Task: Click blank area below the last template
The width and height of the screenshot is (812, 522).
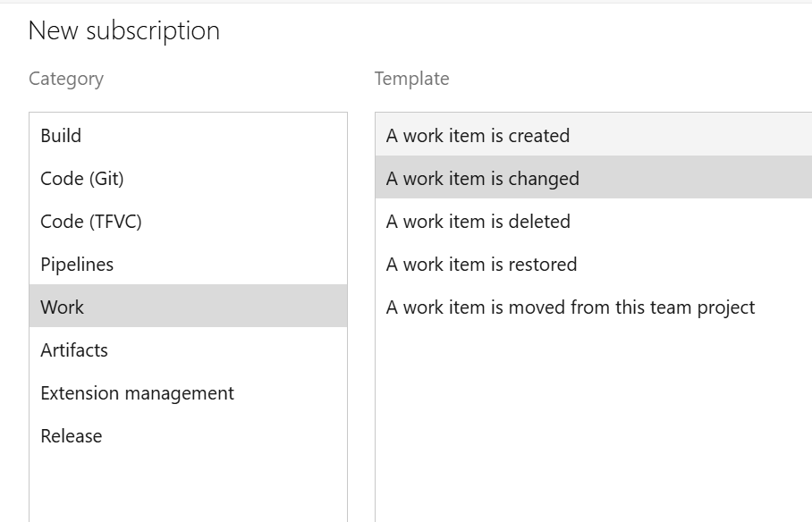Action: click(590, 420)
